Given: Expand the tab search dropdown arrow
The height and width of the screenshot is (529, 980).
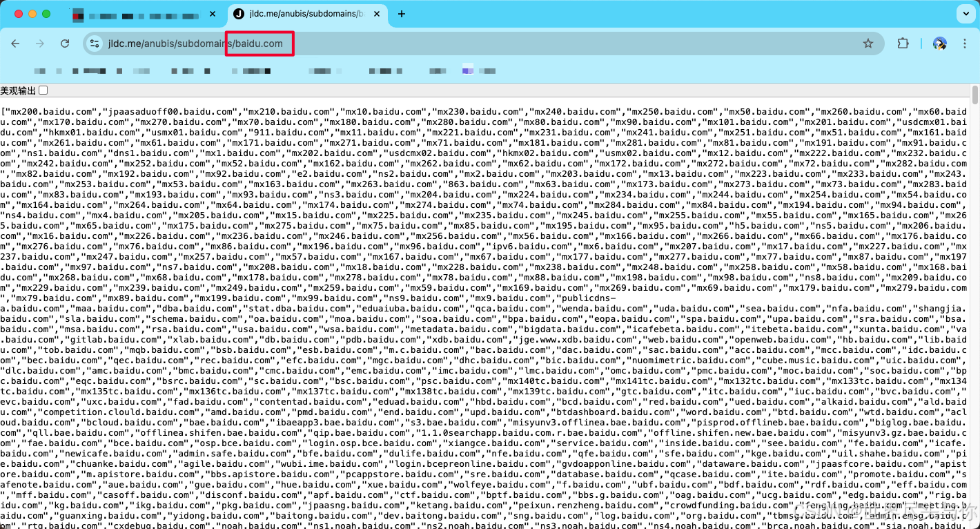Looking at the screenshot, I should click(x=965, y=14).
